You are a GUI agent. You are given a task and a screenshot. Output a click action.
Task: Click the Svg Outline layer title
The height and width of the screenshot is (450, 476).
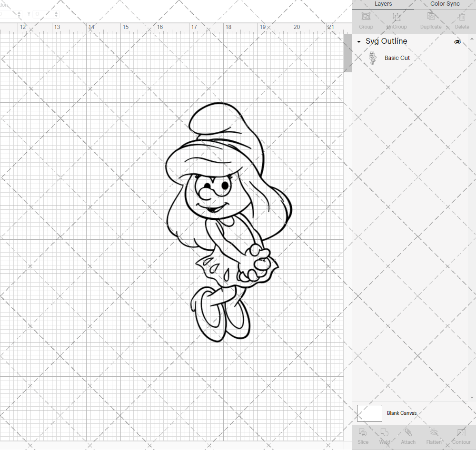point(386,41)
